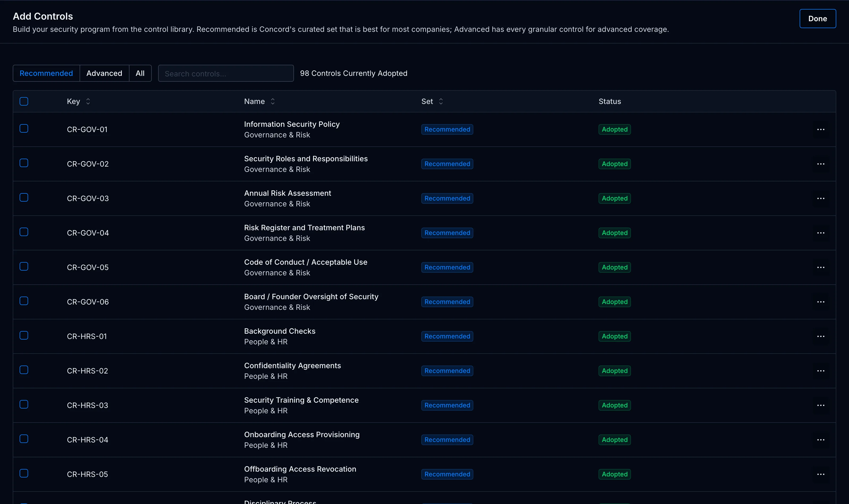Screen dimensions: 849x504
Task: Open the ellipsis menu for CR-GOV-04
Action: [820, 233]
